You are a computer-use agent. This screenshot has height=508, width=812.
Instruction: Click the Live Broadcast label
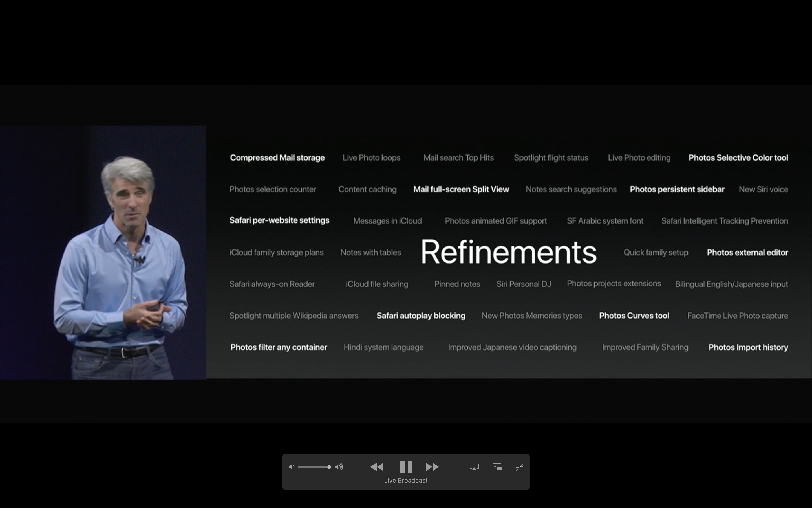pyautogui.click(x=406, y=480)
